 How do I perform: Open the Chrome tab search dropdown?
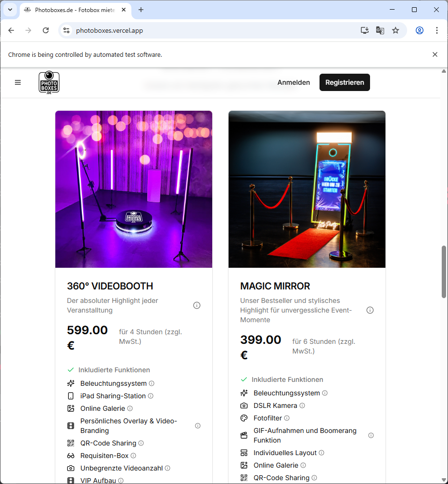pos(10,10)
